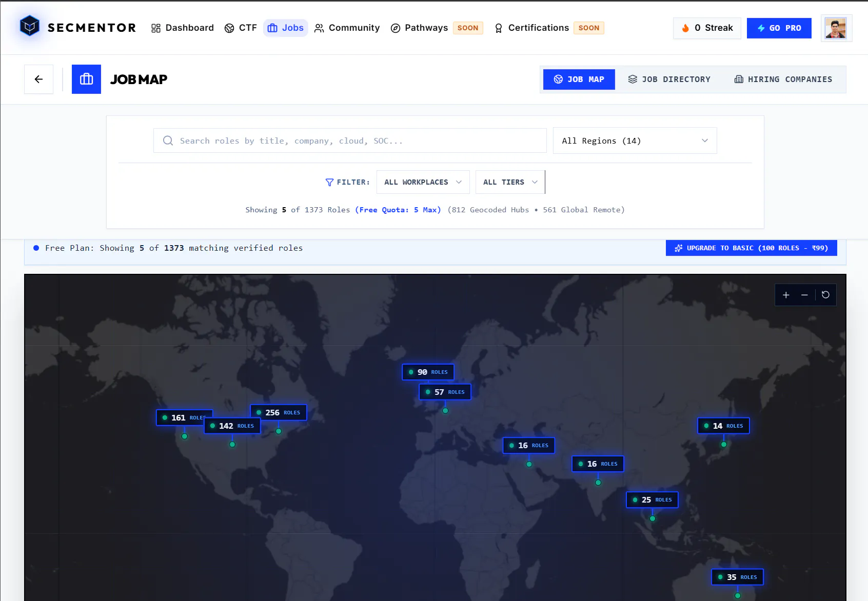Select the 57 Roles map marker
The height and width of the screenshot is (601, 868).
(x=445, y=392)
